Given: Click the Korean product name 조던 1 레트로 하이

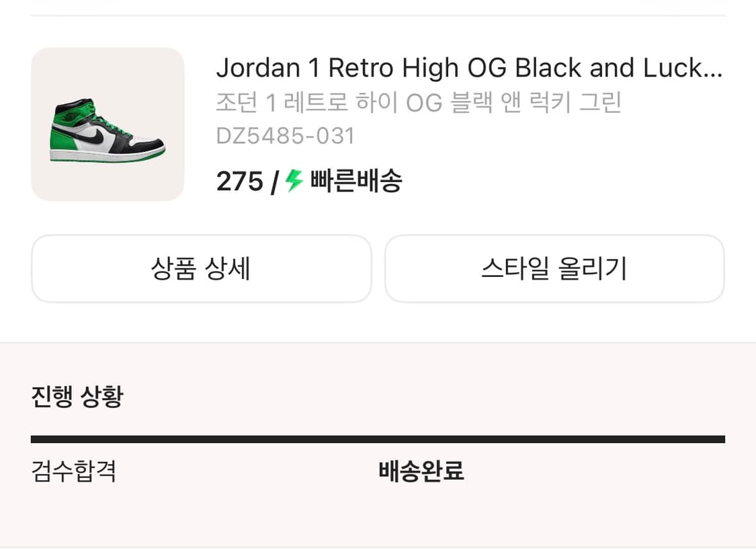Looking at the screenshot, I should pos(419,102).
